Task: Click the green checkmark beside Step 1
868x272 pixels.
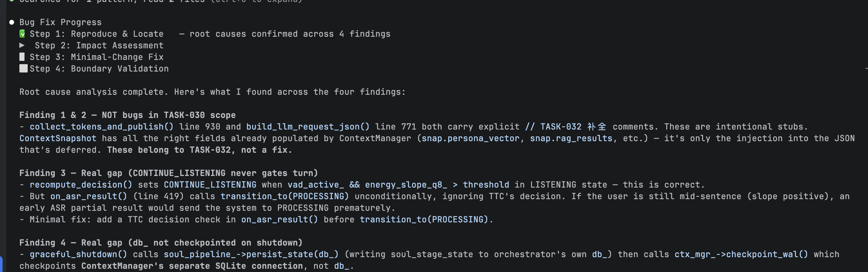Action: click(22, 34)
